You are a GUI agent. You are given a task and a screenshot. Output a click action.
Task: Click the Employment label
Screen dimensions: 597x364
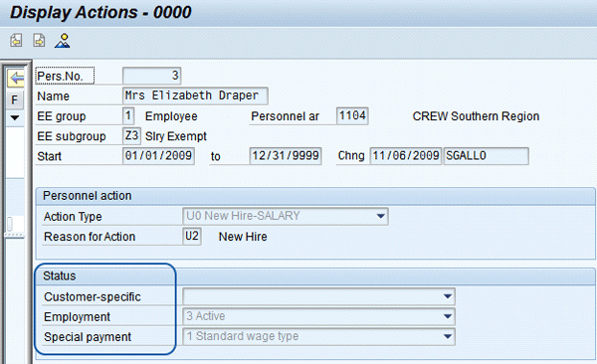point(77,317)
